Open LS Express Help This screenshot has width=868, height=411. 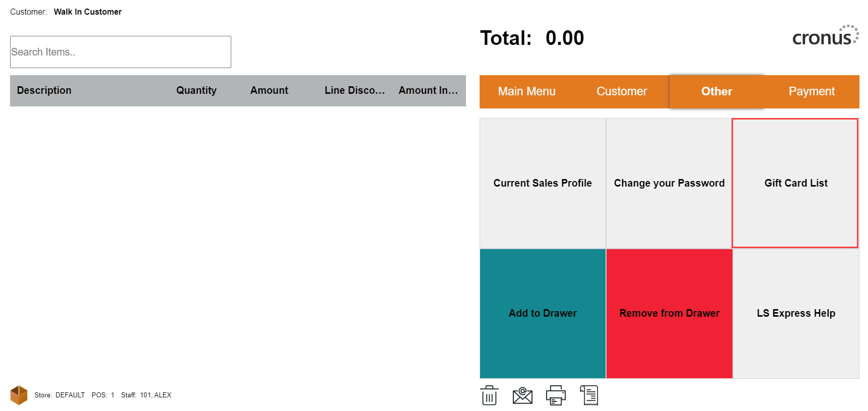(x=795, y=313)
